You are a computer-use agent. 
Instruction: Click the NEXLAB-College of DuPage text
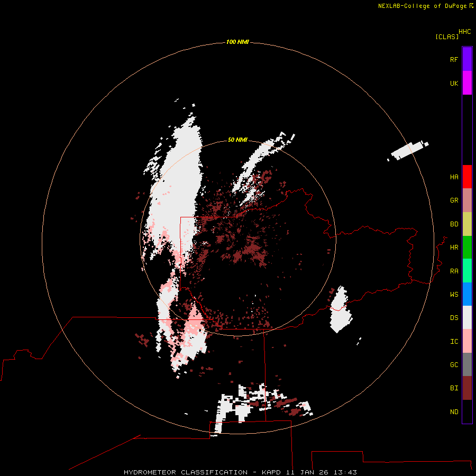tap(422, 6)
